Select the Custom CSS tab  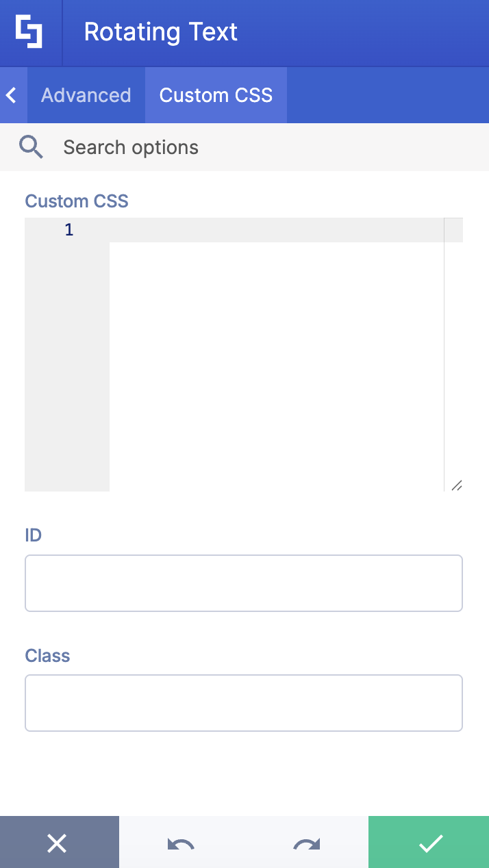216,95
